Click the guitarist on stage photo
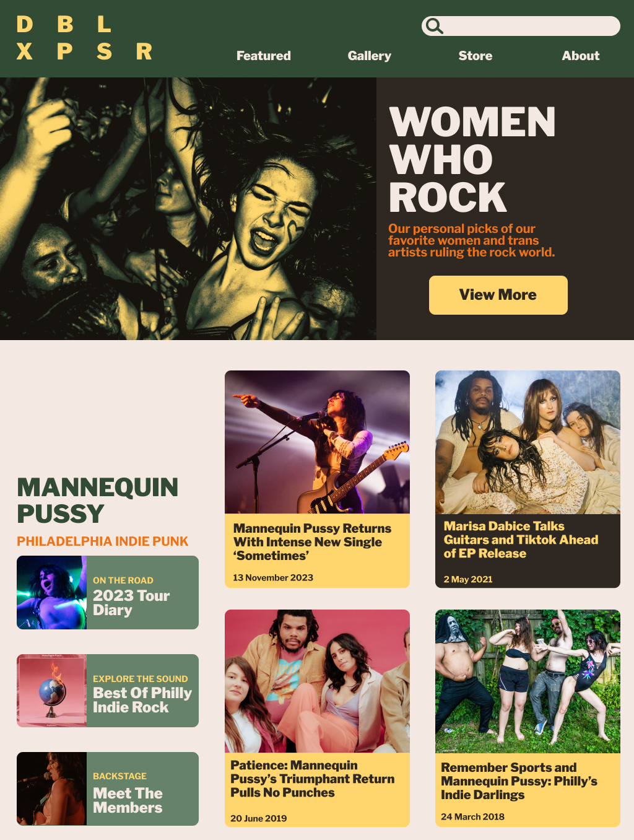Image resolution: width=634 pixels, height=840 pixels. tap(317, 442)
